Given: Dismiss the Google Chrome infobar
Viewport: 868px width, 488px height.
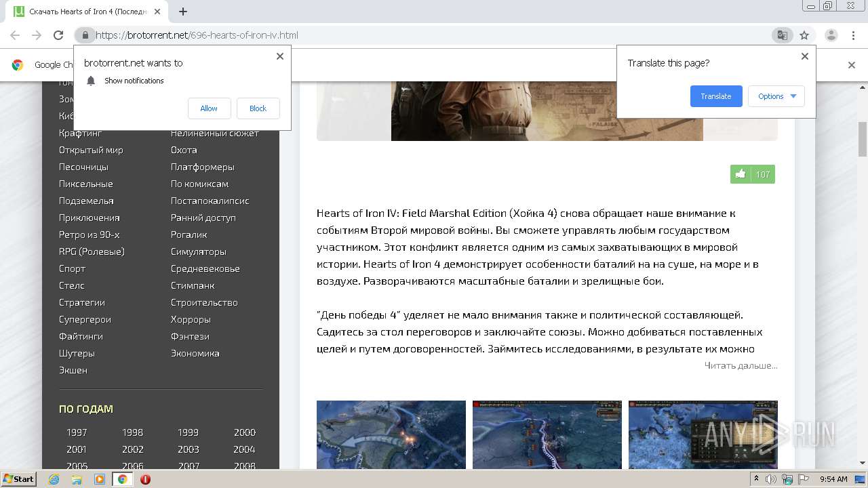Looking at the screenshot, I should (852, 65).
